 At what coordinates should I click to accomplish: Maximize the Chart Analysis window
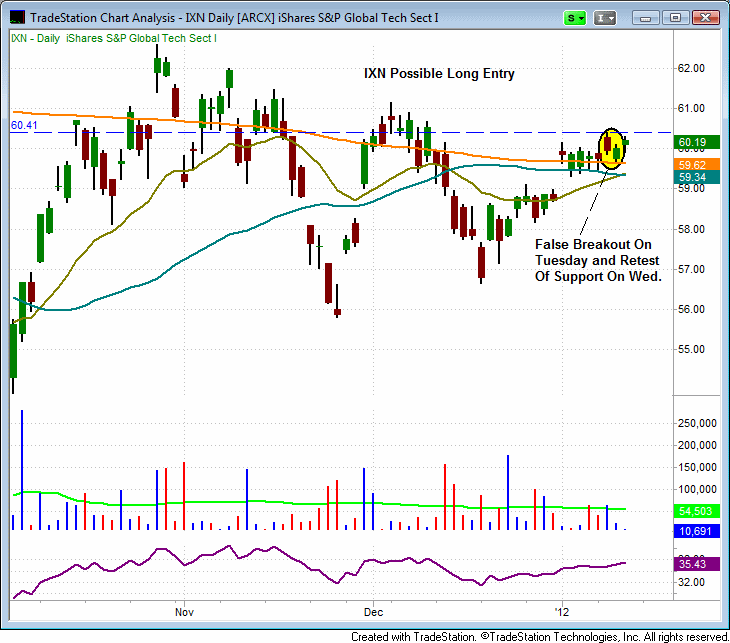675,18
